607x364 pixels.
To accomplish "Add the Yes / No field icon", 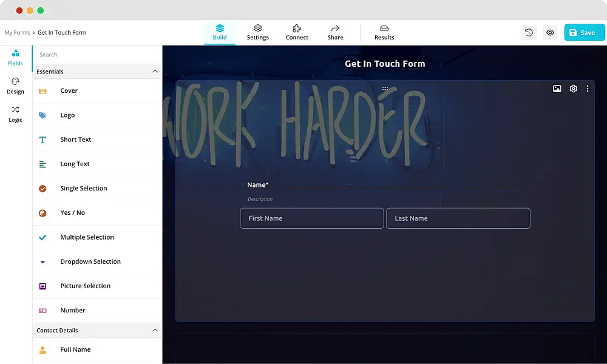I will [x=42, y=213].
